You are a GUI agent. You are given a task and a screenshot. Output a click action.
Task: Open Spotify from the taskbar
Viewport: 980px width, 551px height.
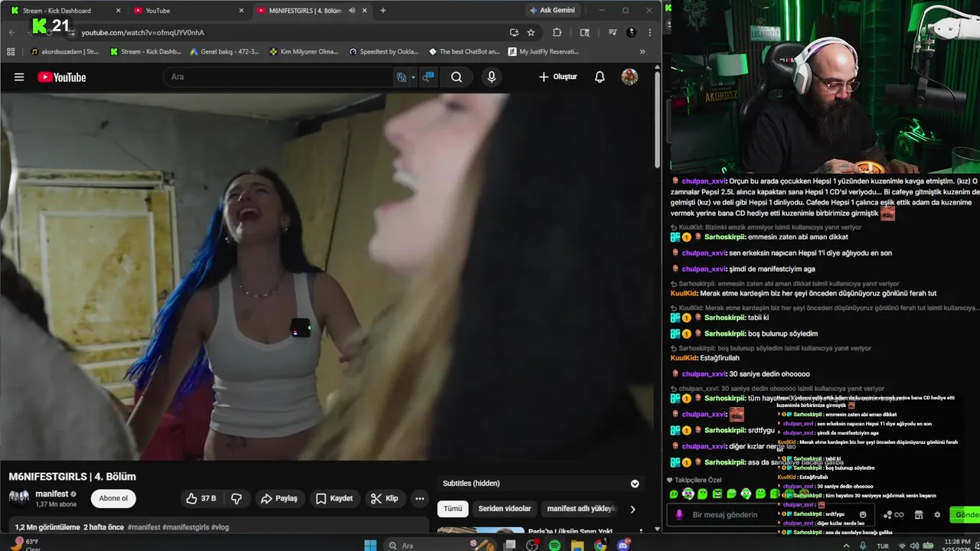(x=554, y=545)
